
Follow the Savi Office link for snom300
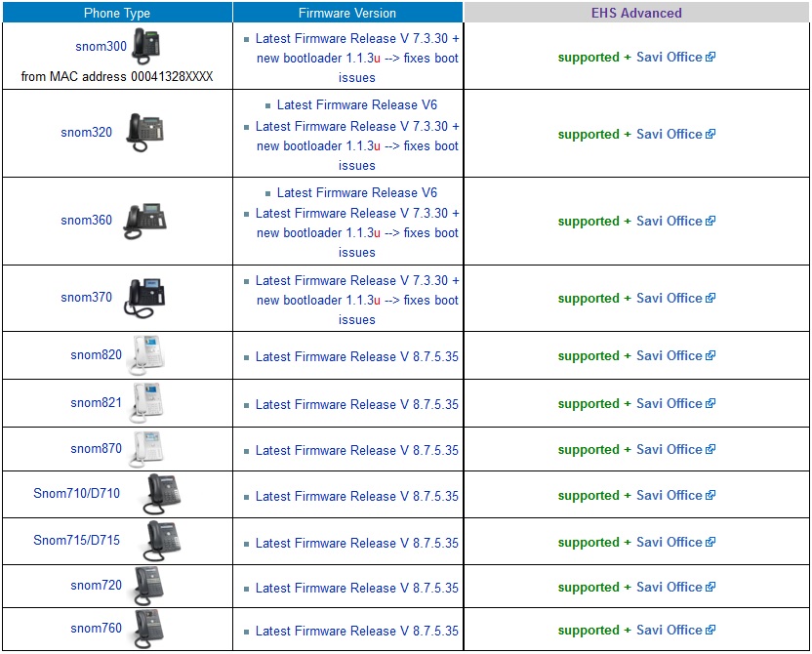click(x=675, y=57)
